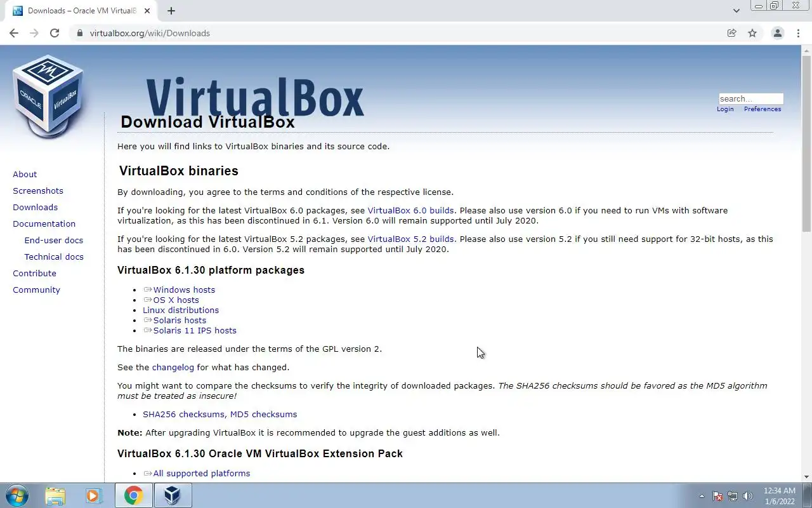Screen dimensions: 812x508
Task: Open MD5 checksums link
Action: pyautogui.click(x=263, y=414)
